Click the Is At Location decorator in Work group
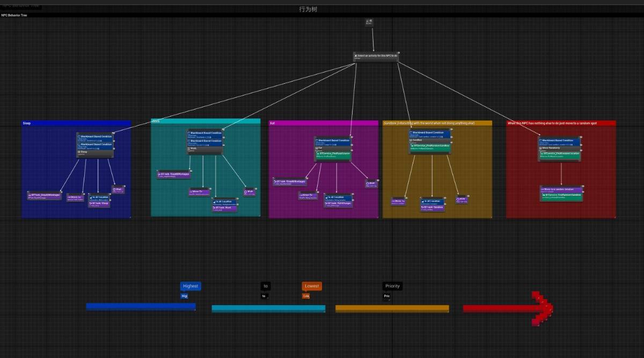Screen dimensions: 644x358 (224, 201)
